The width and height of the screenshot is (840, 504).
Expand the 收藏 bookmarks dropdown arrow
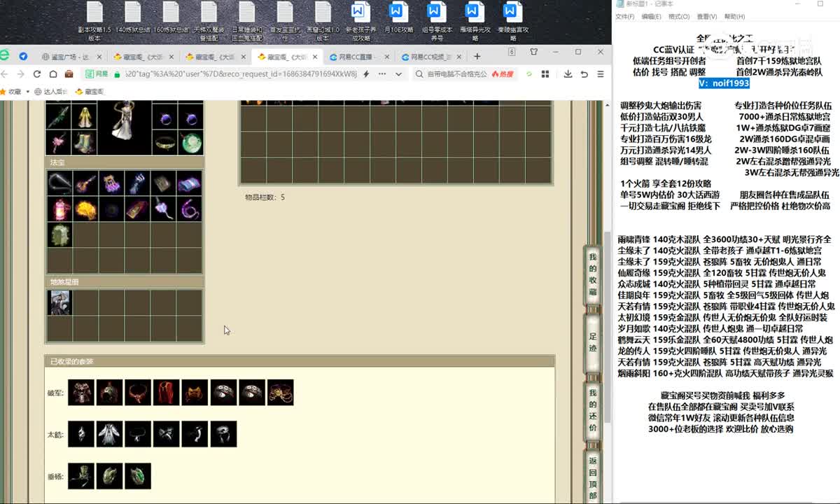point(27,92)
